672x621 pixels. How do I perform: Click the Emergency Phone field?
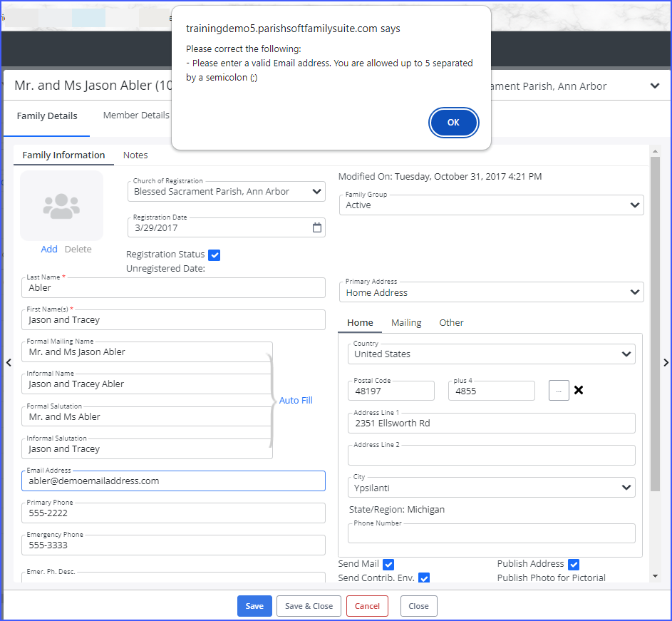173,545
